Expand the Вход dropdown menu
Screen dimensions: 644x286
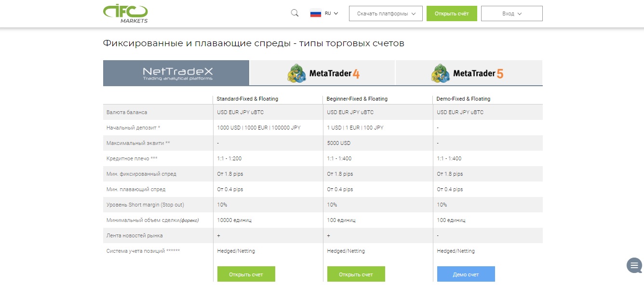[x=511, y=13]
